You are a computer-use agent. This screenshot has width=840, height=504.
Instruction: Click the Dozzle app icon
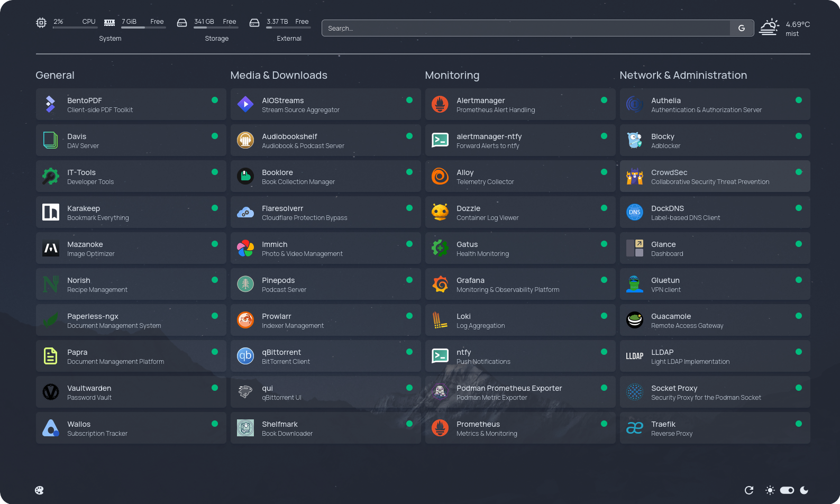(440, 212)
